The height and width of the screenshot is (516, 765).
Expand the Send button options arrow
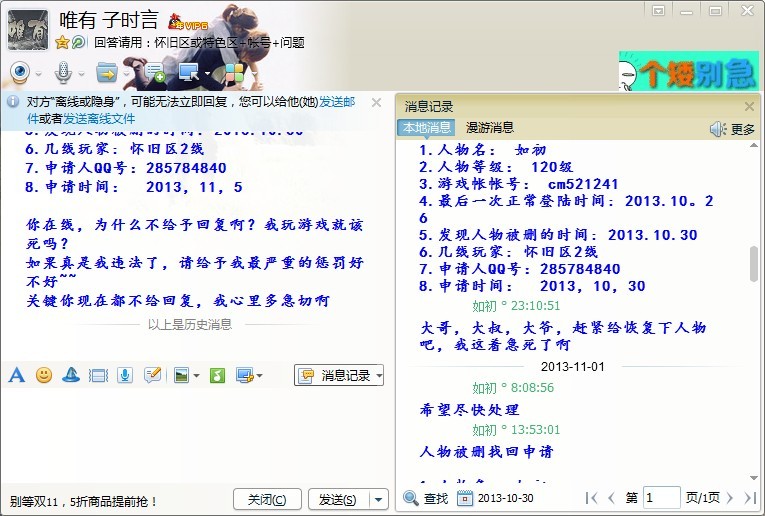click(378, 500)
